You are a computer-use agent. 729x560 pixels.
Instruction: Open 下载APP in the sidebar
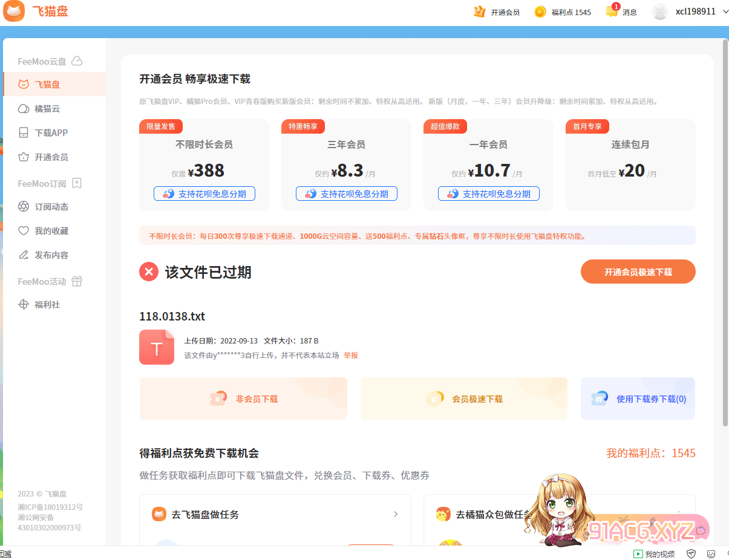click(51, 133)
